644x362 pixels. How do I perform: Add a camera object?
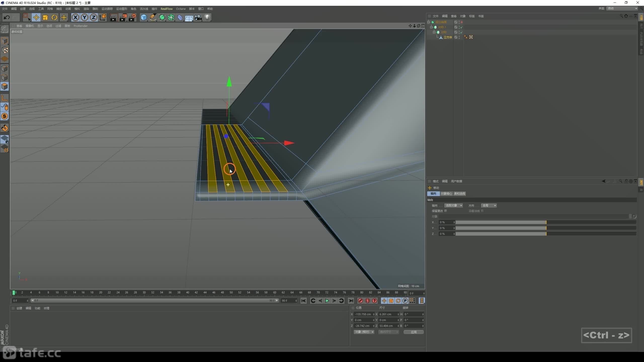198,17
